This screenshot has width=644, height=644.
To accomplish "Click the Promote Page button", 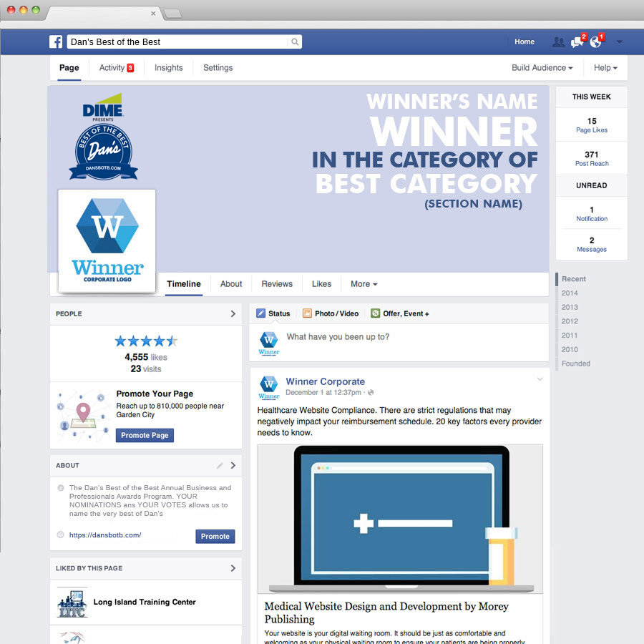I will pos(145,435).
